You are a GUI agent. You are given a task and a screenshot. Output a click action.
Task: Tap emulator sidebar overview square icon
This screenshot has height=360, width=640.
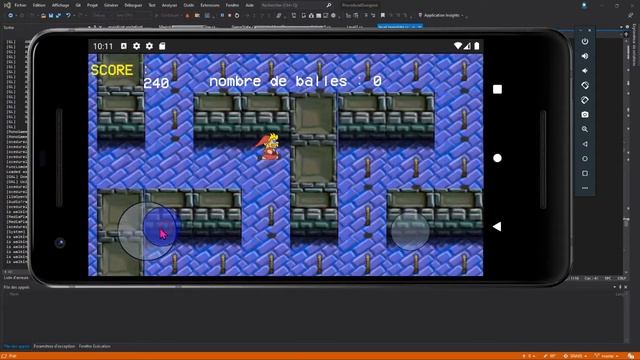point(585,173)
